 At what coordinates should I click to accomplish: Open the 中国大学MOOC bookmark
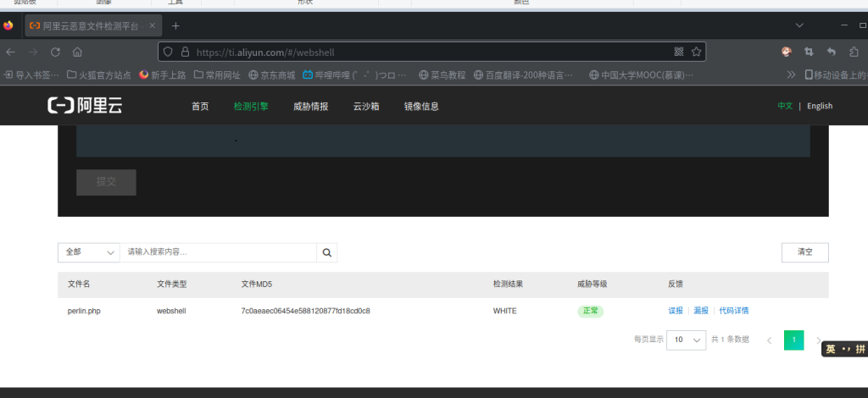641,75
